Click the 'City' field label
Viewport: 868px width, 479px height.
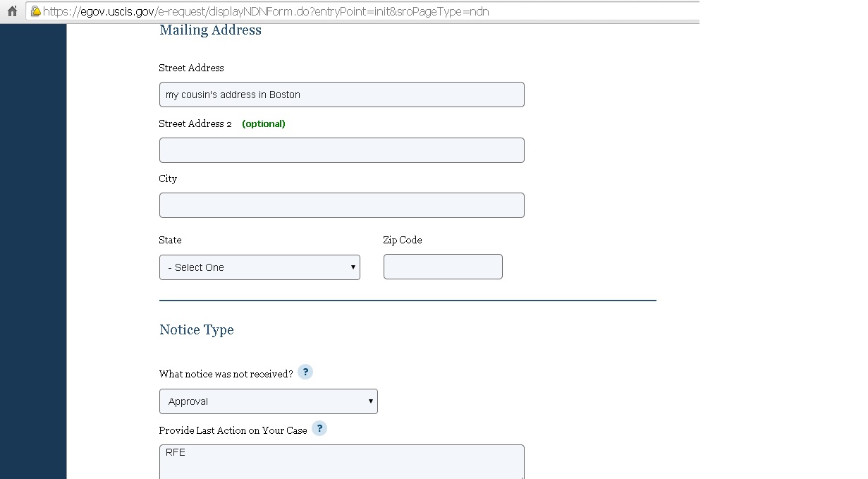coord(168,178)
